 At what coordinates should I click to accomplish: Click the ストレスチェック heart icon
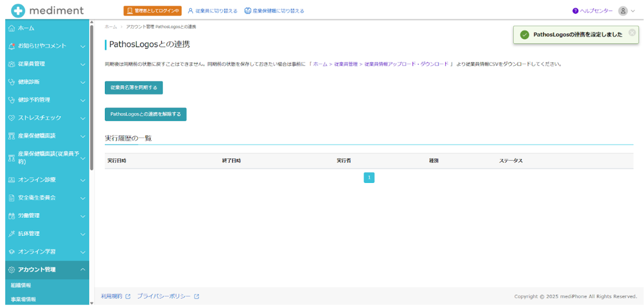click(12, 118)
